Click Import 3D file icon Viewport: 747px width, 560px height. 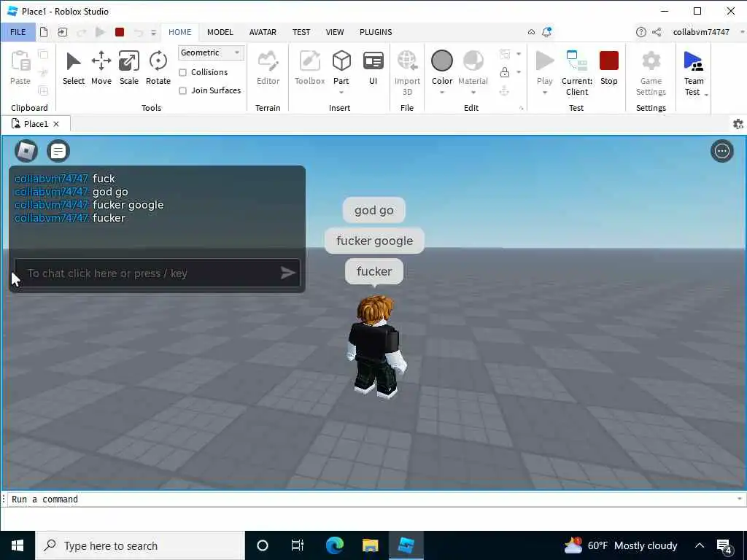407,61
